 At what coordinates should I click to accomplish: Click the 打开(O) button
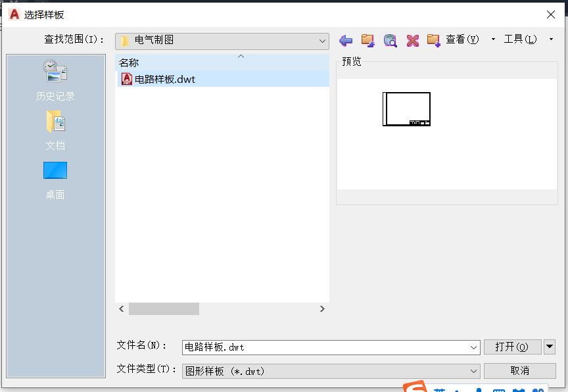(x=512, y=347)
